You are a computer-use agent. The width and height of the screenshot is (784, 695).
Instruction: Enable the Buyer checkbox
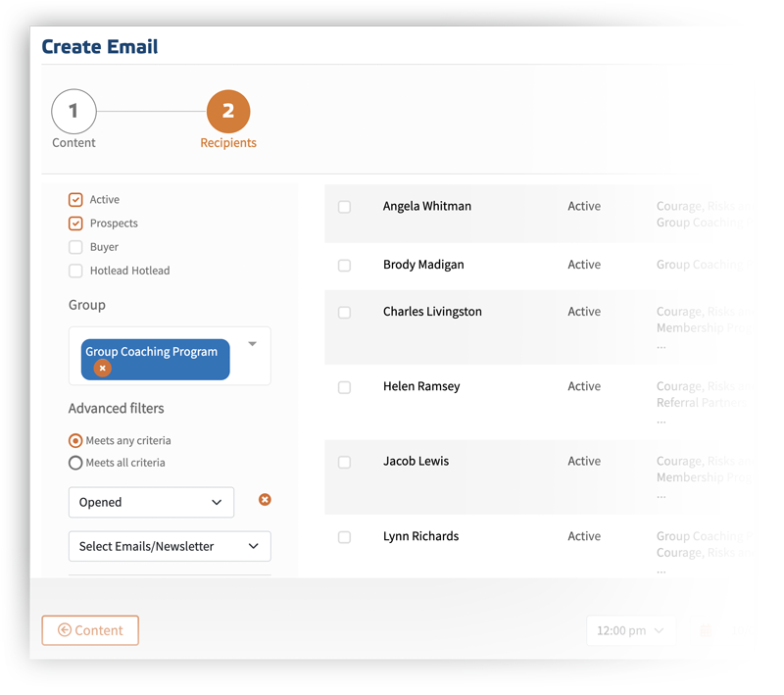pyautogui.click(x=75, y=247)
